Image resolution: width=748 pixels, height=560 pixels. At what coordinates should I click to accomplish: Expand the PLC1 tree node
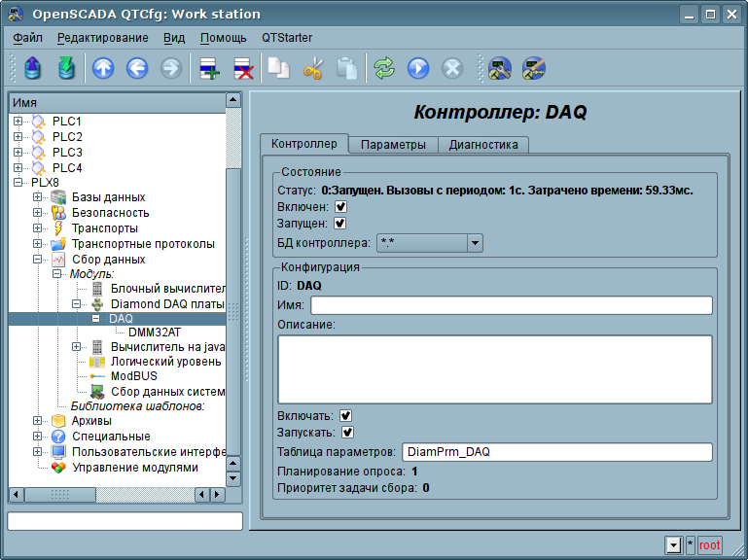tap(18, 122)
